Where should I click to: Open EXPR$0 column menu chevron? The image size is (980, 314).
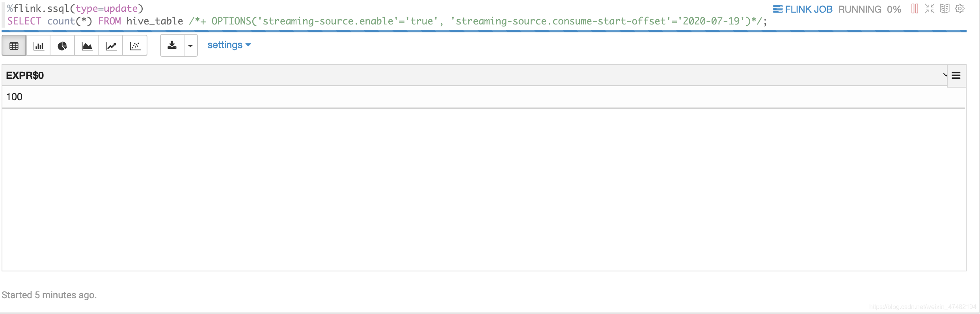point(945,75)
